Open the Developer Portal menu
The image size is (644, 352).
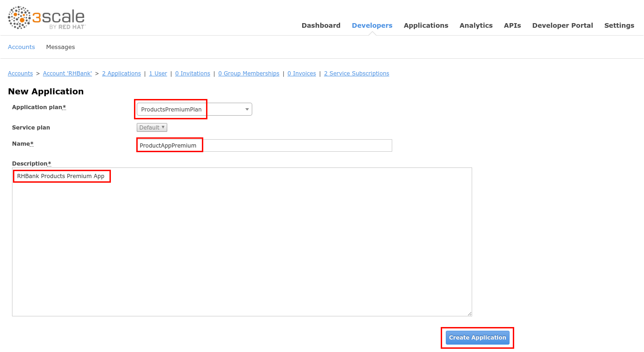tap(562, 25)
